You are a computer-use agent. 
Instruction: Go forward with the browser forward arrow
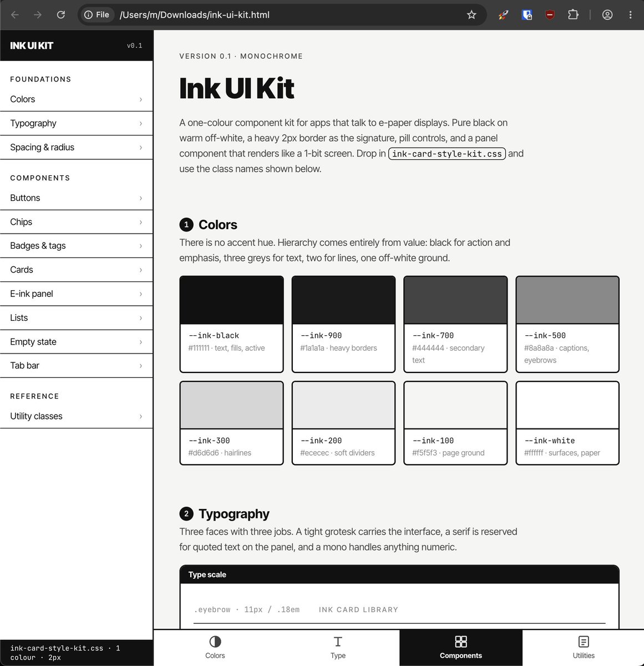(38, 15)
